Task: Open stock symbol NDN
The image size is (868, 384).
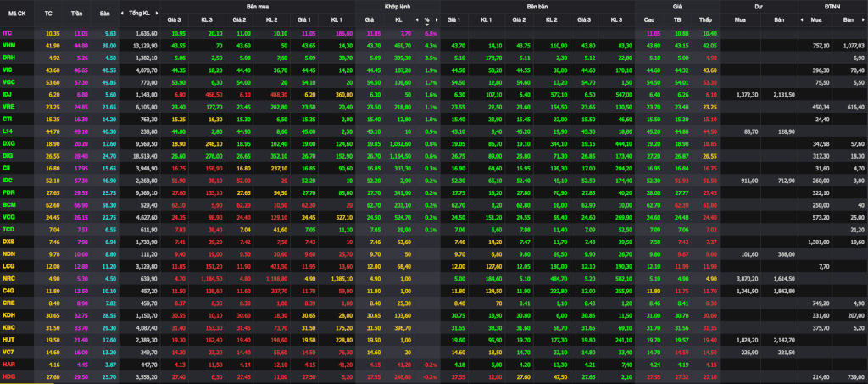Action: [x=8, y=253]
